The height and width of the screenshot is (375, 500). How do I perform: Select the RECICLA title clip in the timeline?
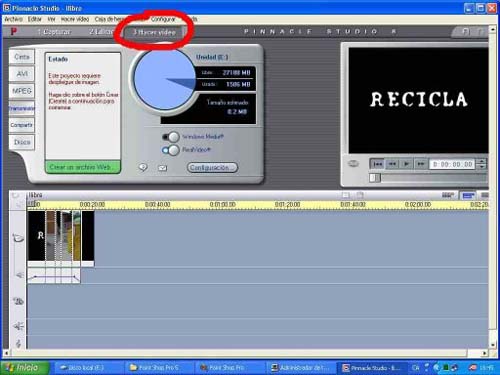36,236
